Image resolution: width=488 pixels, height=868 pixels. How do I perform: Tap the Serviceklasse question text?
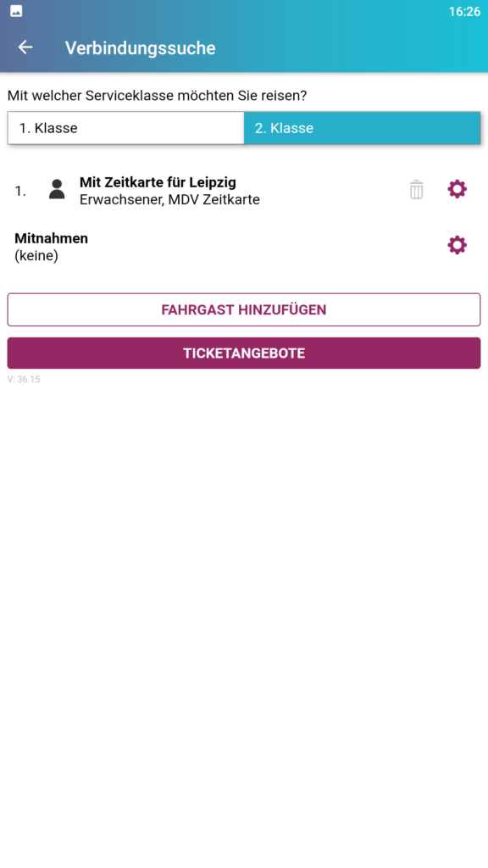(x=157, y=96)
